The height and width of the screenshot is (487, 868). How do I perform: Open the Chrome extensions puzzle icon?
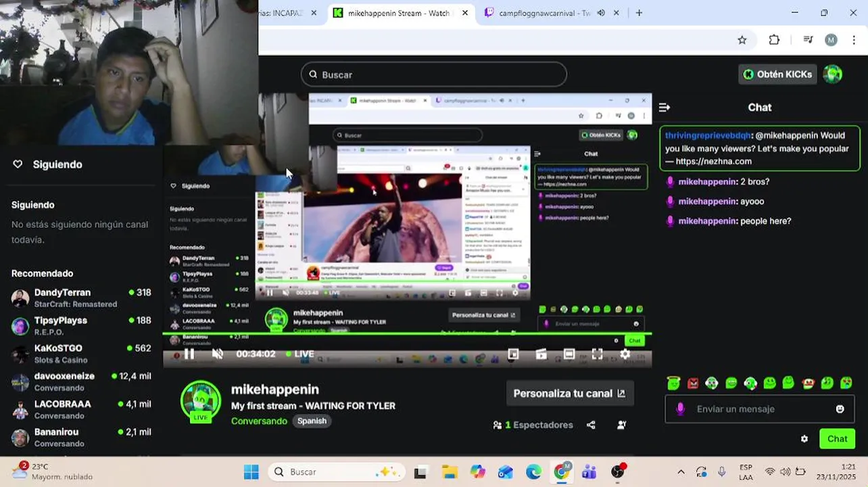coord(775,40)
